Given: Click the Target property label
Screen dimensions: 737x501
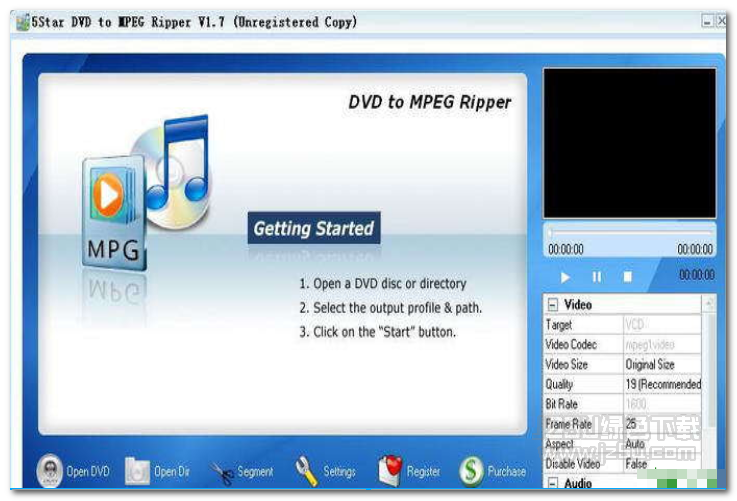Looking at the screenshot, I should pyautogui.click(x=559, y=325).
